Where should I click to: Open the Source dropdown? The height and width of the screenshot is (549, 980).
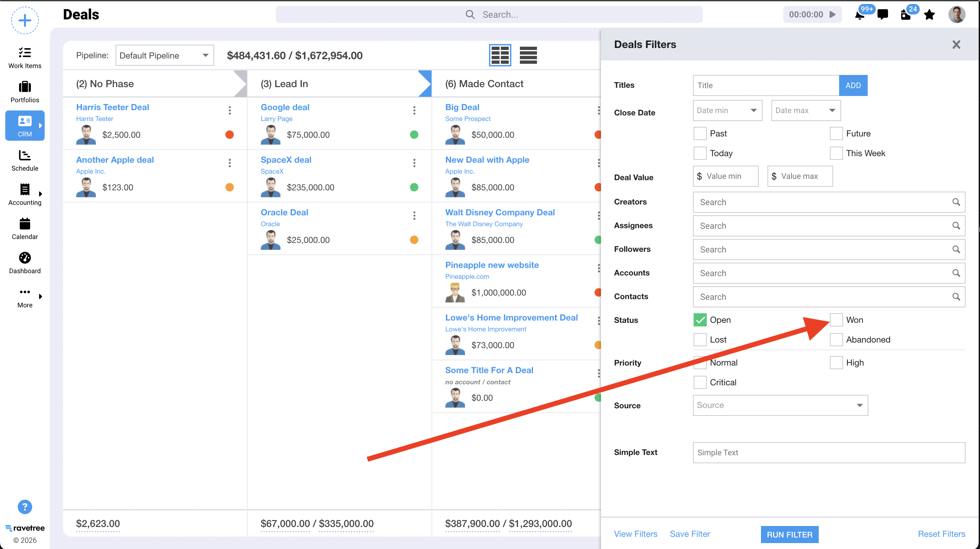(780, 405)
